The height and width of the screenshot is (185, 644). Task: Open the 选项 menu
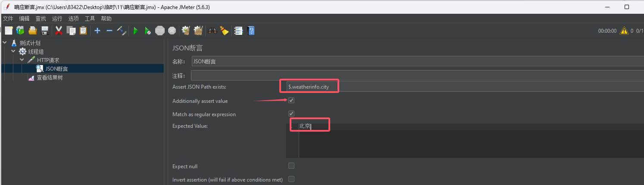click(x=73, y=18)
